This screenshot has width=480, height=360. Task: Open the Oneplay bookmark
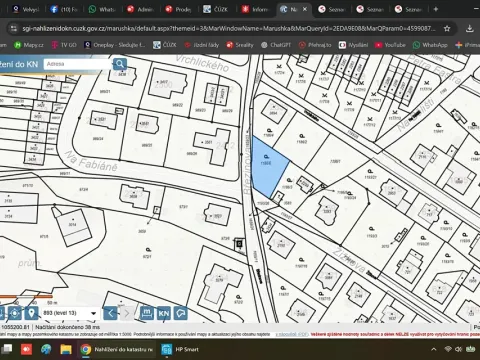pyautogui.click(x=114, y=45)
